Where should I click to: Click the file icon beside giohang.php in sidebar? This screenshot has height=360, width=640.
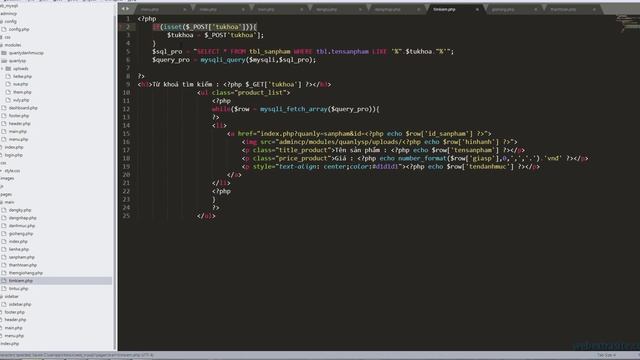click(4, 234)
